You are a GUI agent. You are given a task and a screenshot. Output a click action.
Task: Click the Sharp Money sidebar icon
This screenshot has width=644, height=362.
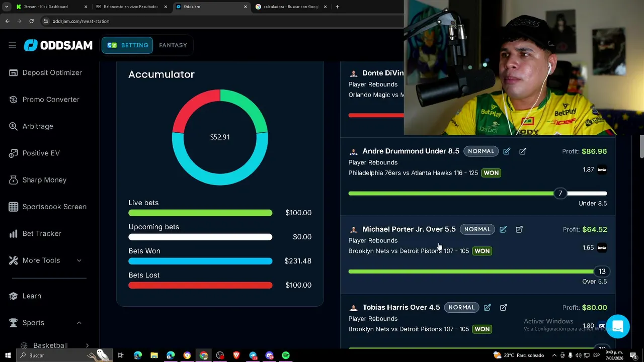(x=14, y=180)
